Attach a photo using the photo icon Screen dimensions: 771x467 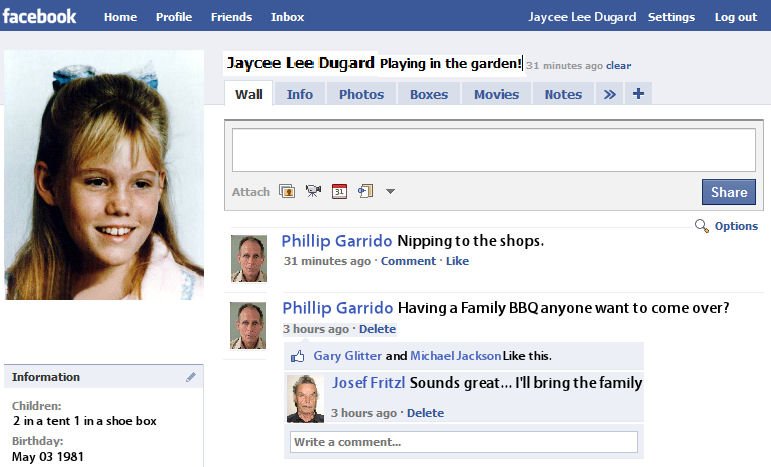287,191
